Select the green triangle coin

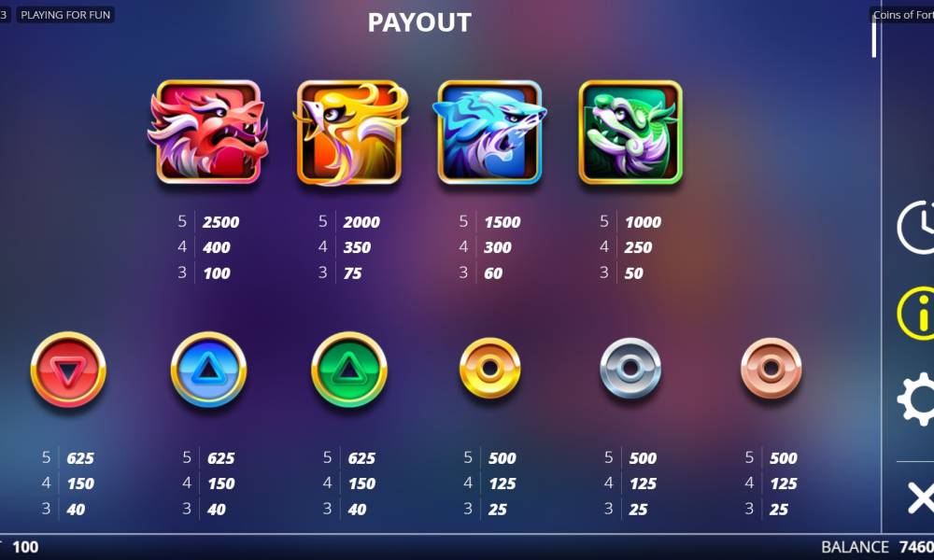(x=349, y=370)
